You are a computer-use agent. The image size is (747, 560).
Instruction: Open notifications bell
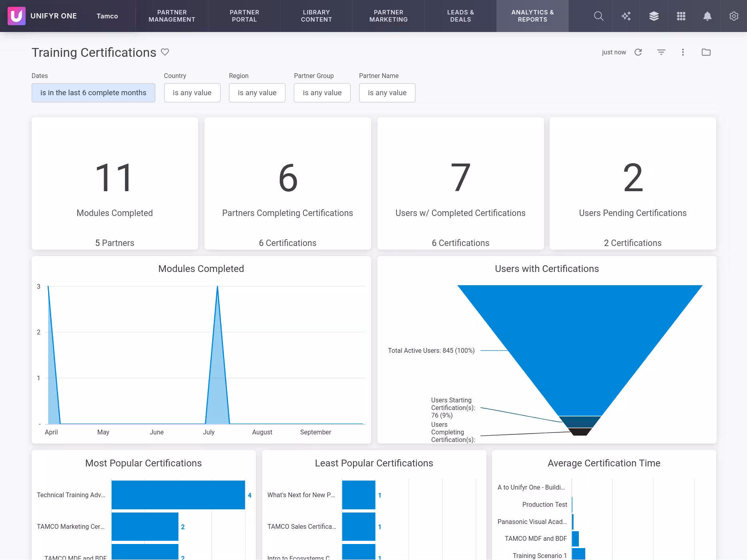tap(707, 16)
